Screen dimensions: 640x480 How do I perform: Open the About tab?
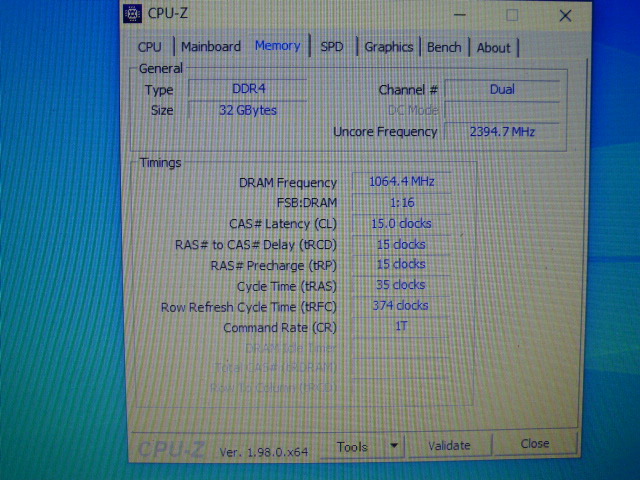pyautogui.click(x=493, y=48)
